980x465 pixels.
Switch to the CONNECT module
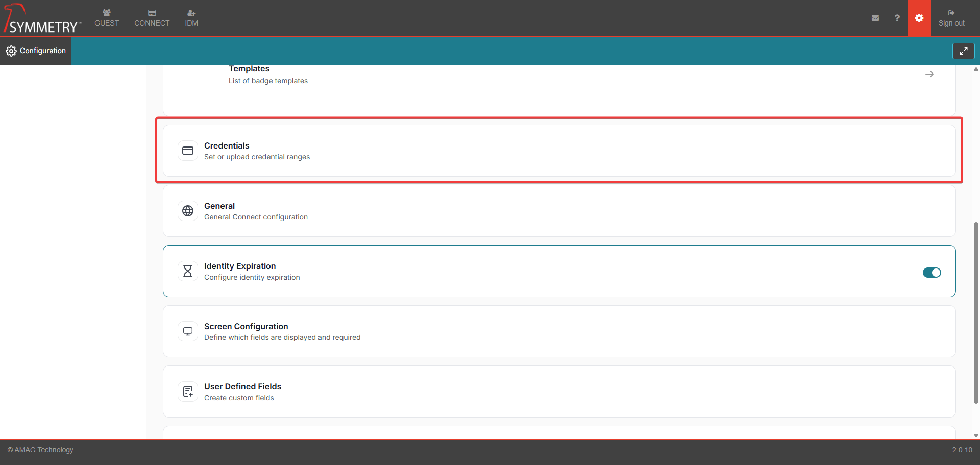point(152,18)
